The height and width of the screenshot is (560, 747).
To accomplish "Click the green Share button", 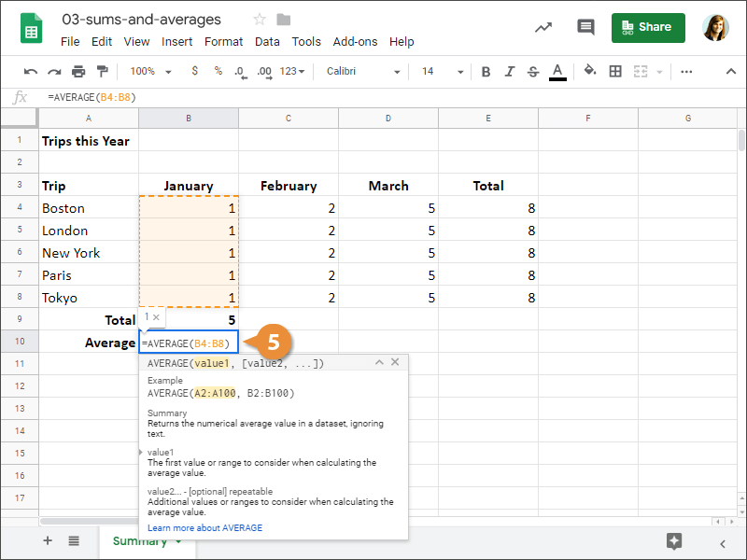I will [648, 27].
